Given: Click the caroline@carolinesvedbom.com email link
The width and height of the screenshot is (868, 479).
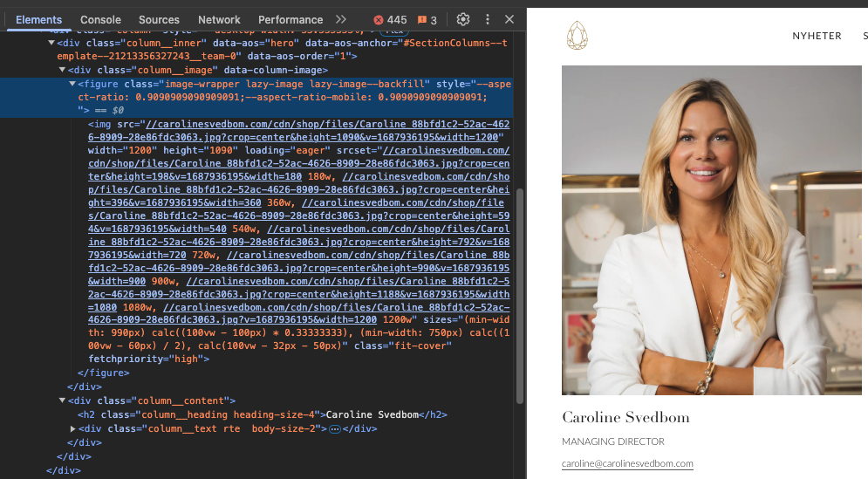Looking at the screenshot, I should click(x=627, y=463).
